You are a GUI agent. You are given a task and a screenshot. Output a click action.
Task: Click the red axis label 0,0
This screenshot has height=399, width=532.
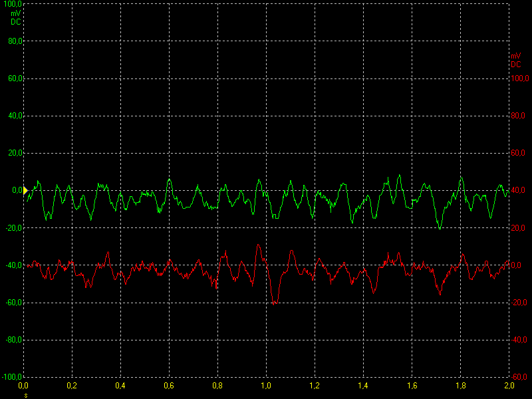[516, 265]
